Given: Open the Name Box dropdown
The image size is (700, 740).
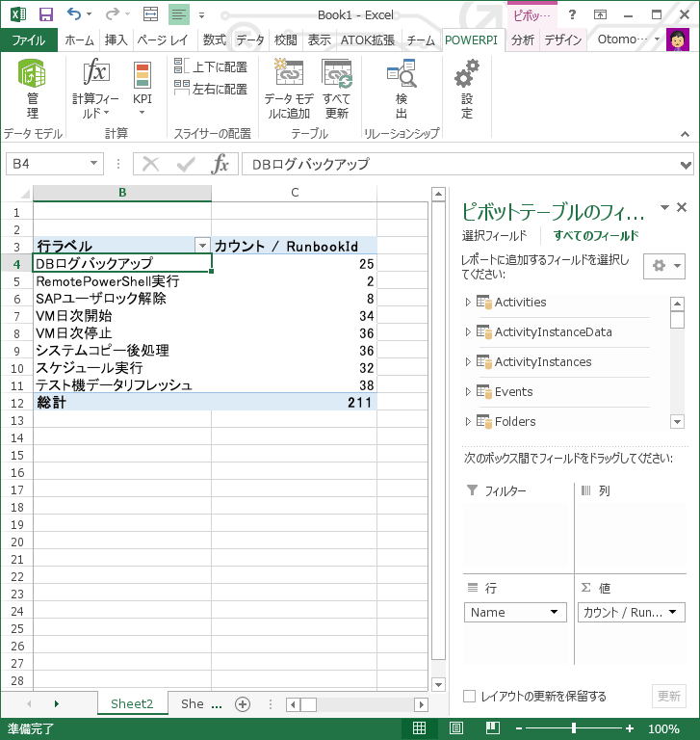Looking at the screenshot, I should coord(93,163).
